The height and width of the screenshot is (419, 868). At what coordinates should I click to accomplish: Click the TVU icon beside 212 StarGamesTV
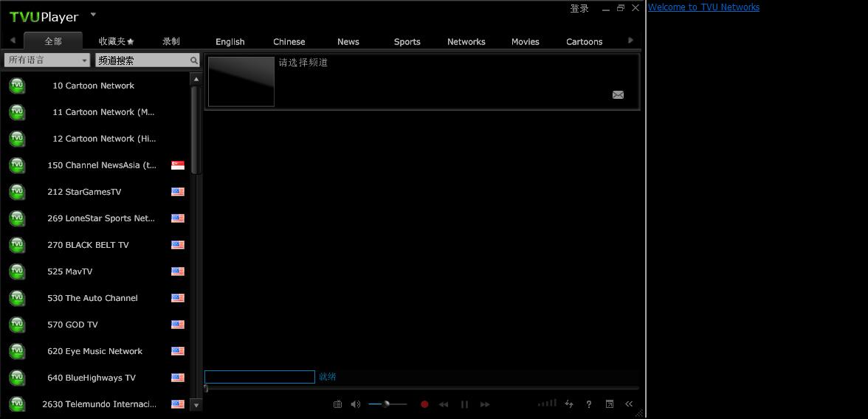(17, 192)
